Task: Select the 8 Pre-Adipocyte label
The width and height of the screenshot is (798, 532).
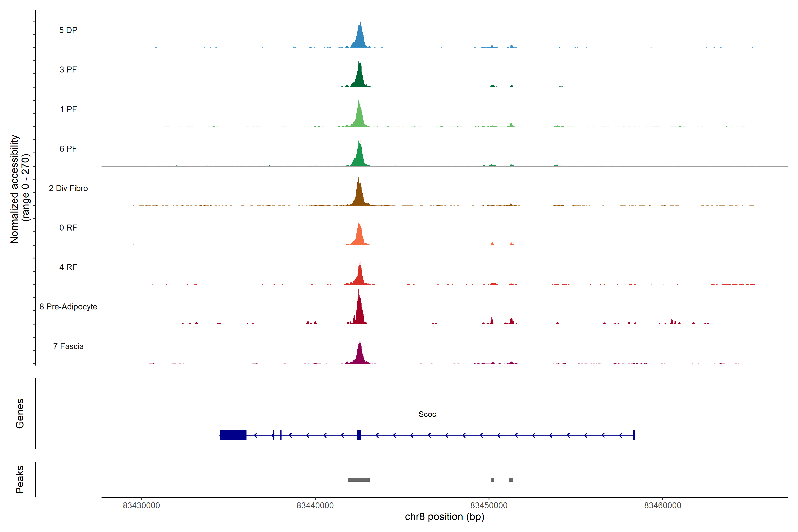Action: [68, 307]
